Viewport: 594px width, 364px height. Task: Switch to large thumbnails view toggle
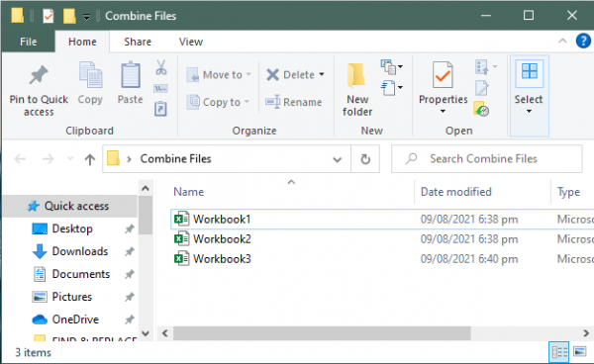[x=579, y=352]
